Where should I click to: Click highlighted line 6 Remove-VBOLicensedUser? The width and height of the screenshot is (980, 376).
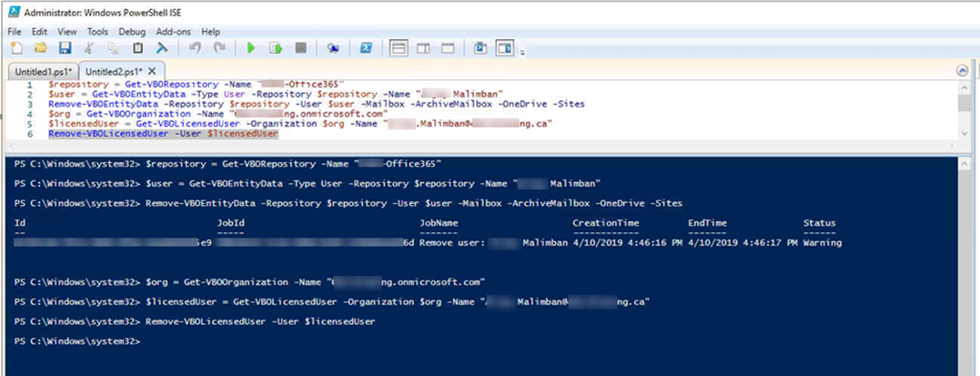pyautogui.click(x=163, y=134)
